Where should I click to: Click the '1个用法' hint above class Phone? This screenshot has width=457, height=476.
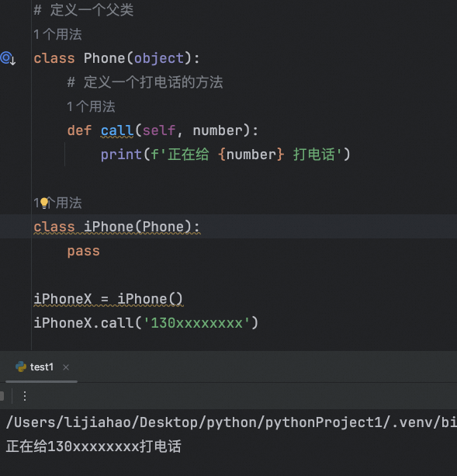coord(57,34)
